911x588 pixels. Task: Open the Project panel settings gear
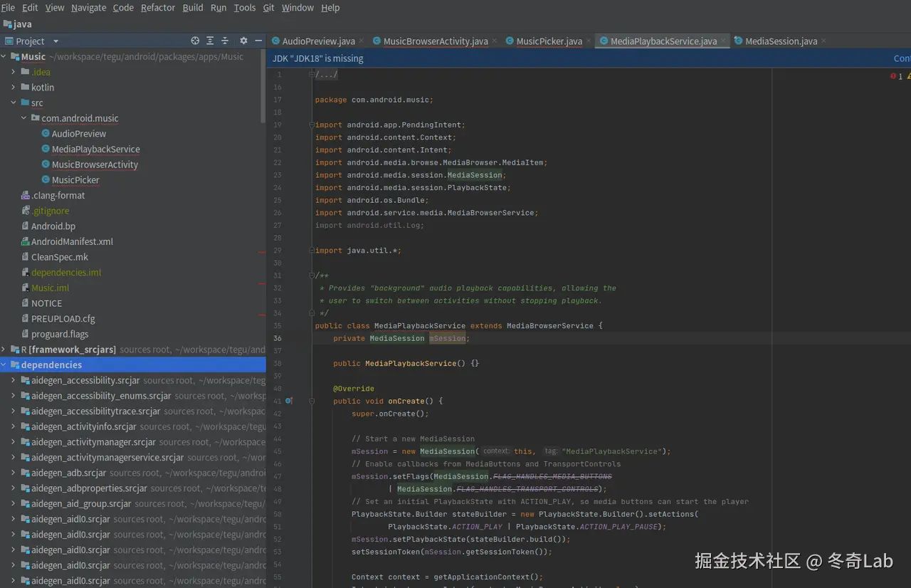[x=243, y=41]
